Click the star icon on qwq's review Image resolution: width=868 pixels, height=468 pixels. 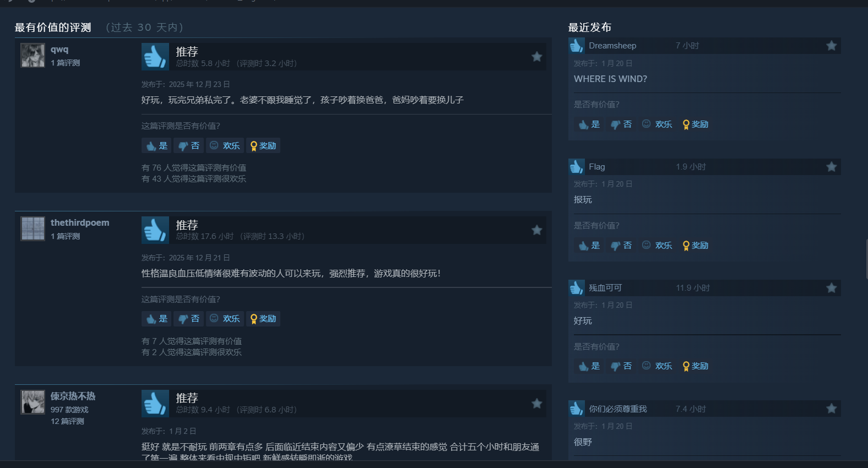click(x=536, y=56)
